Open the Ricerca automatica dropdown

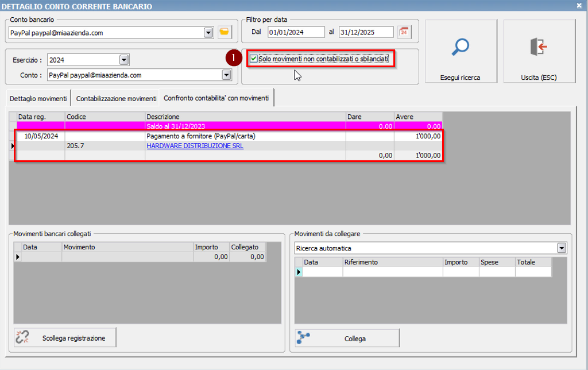(561, 248)
